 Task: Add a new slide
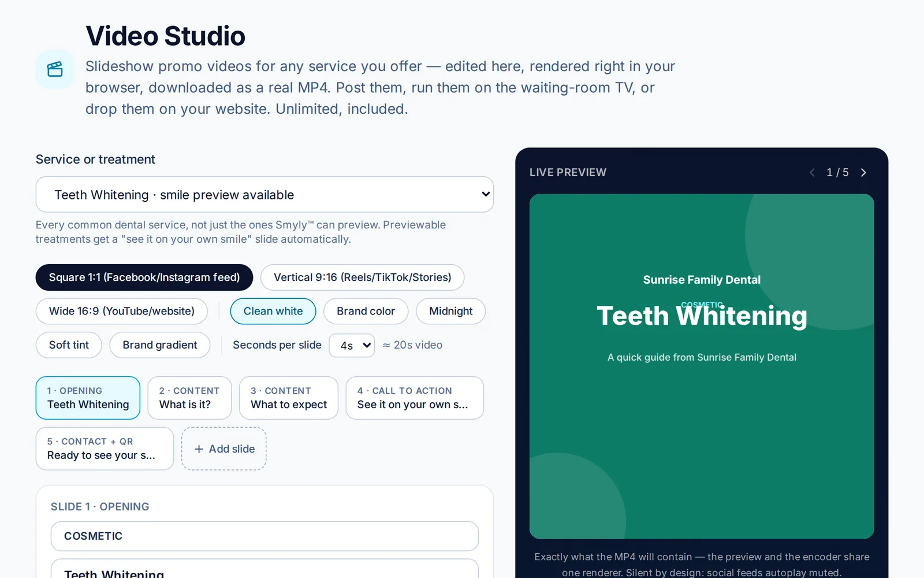coord(224,449)
